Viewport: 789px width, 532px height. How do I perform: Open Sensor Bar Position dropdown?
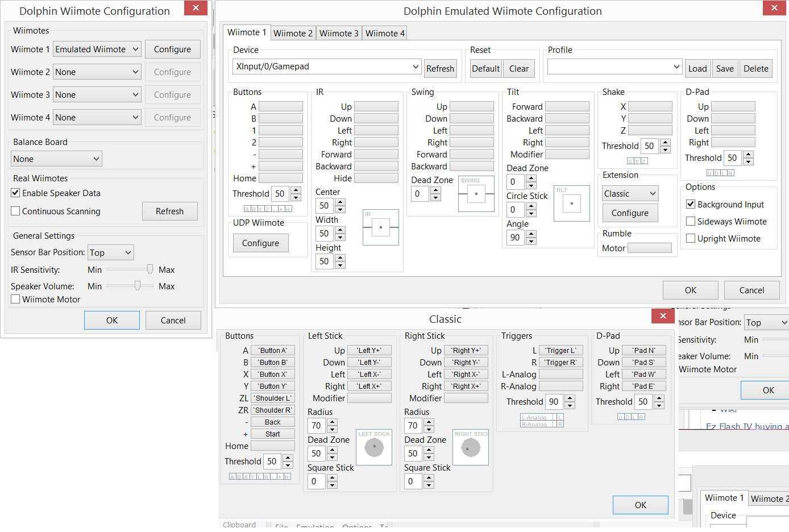coord(111,252)
